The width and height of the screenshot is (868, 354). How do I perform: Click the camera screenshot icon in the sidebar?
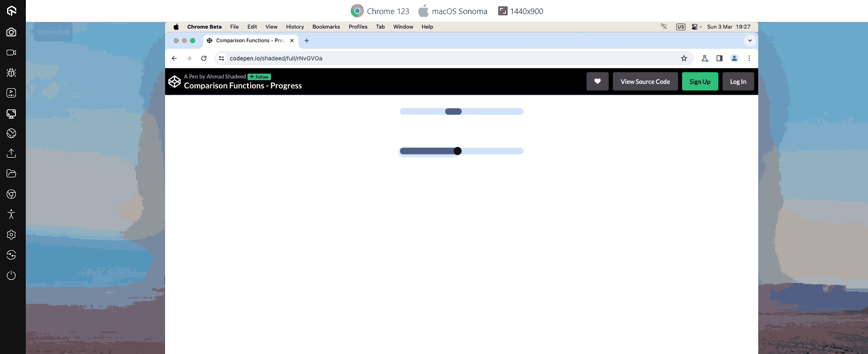point(11,32)
